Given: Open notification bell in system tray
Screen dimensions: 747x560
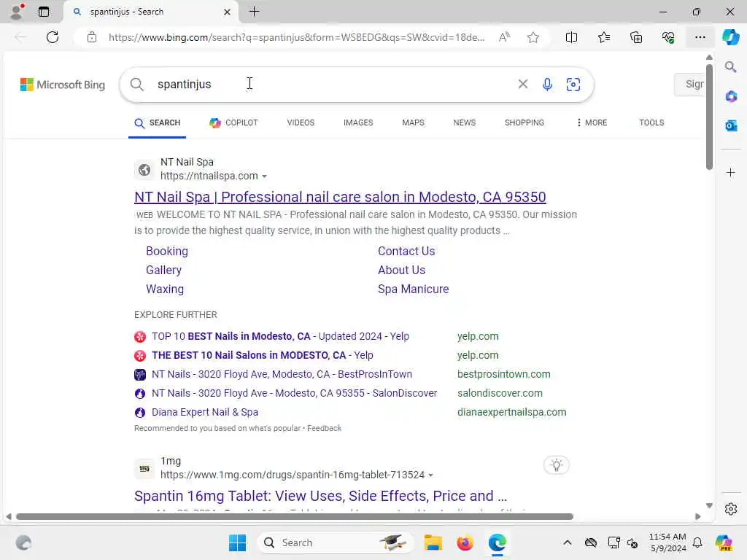Looking at the screenshot, I should point(697,542).
